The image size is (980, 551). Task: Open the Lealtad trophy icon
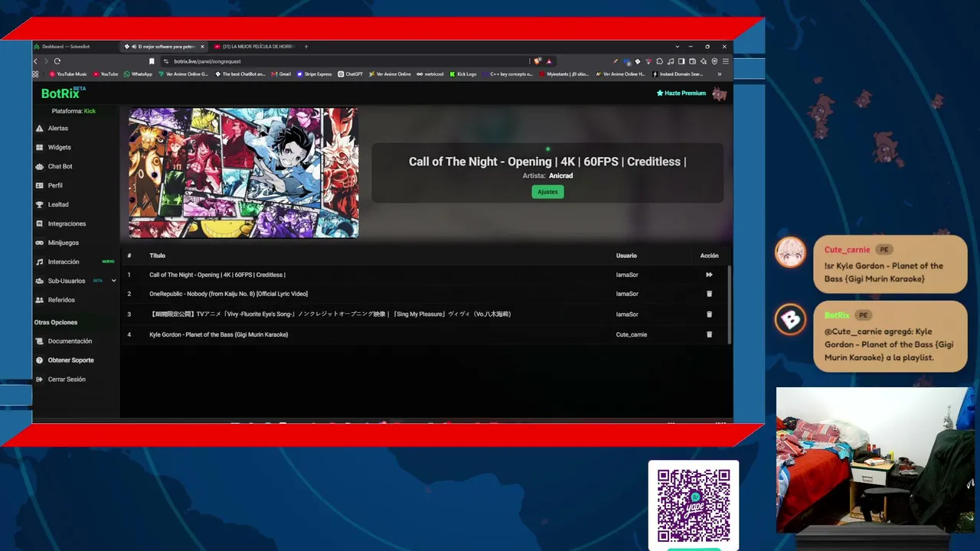point(40,205)
